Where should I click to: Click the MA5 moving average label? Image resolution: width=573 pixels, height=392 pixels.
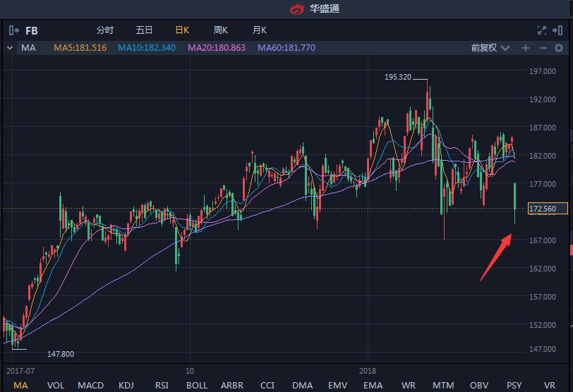[x=80, y=48]
